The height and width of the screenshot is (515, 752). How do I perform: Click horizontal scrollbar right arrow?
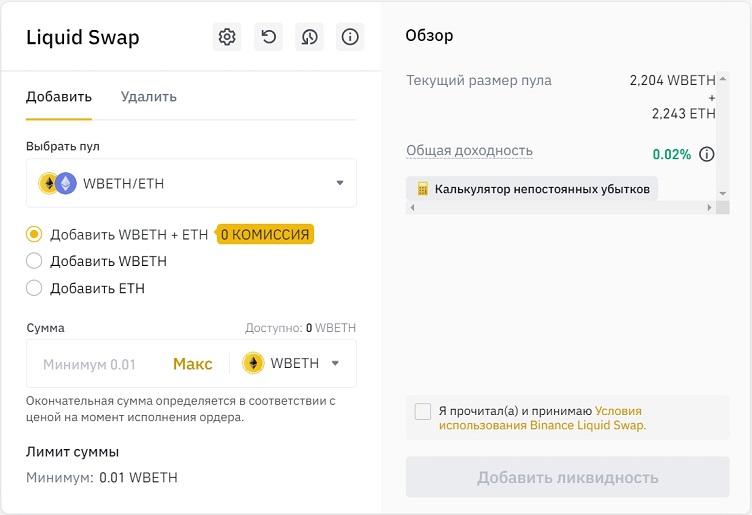point(709,208)
